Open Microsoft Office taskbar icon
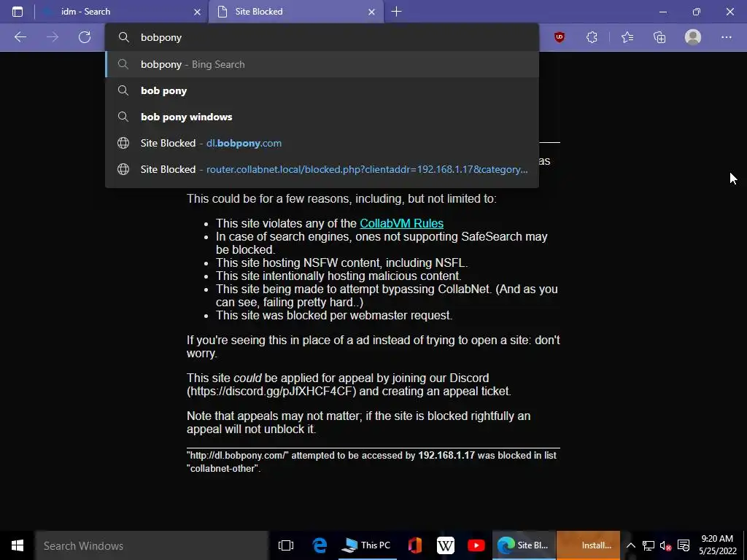 click(414, 545)
